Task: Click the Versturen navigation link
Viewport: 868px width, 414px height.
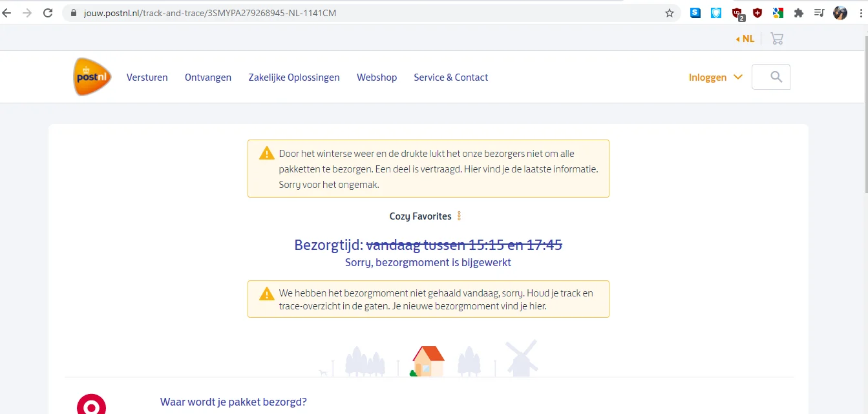Action: 147,77
